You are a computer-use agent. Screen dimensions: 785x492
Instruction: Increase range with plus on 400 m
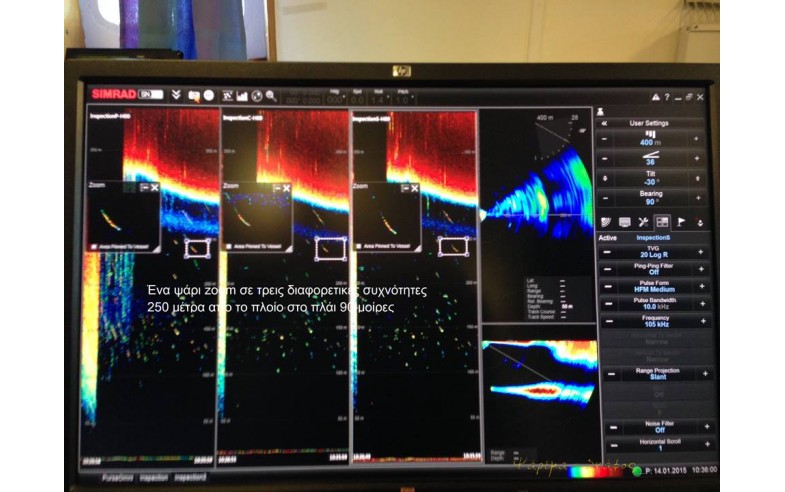[696, 139]
